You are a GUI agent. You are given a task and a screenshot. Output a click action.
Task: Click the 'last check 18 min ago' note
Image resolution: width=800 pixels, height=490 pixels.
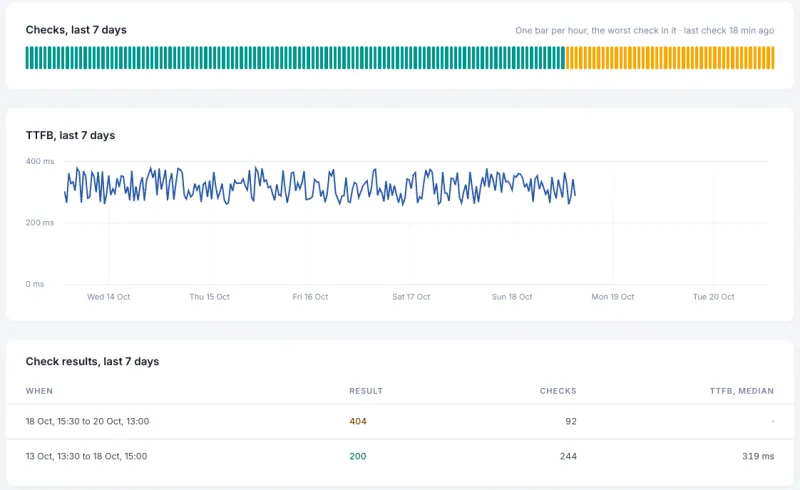click(x=729, y=31)
